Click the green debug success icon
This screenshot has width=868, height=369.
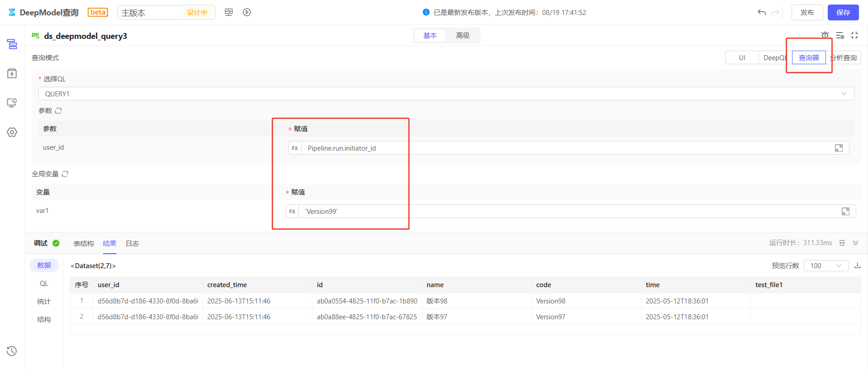point(56,243)
